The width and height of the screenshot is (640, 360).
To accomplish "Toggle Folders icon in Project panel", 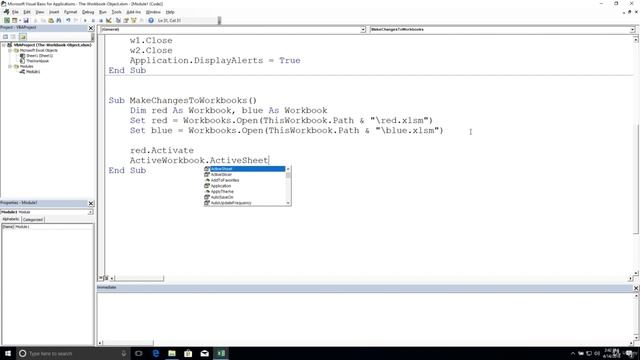I will 23,37.
